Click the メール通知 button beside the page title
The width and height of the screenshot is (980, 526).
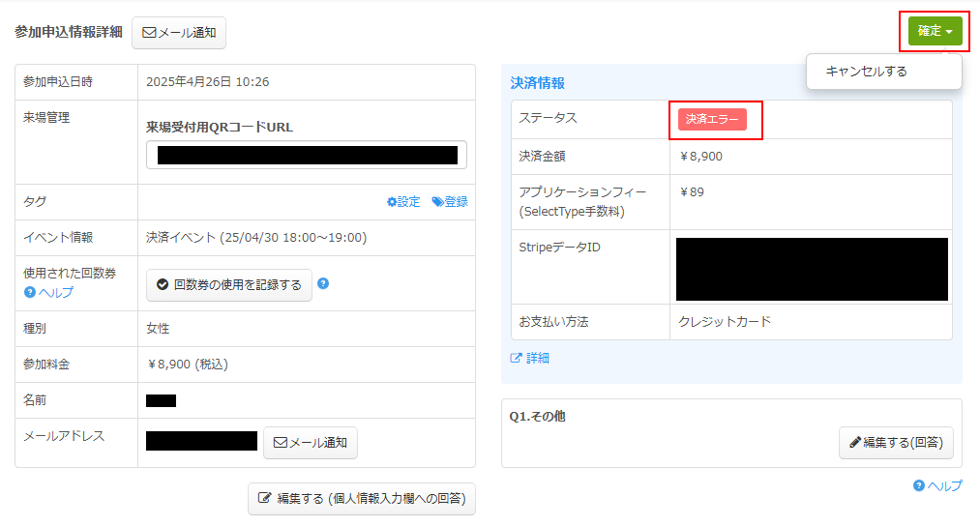(x=179, y=32)
